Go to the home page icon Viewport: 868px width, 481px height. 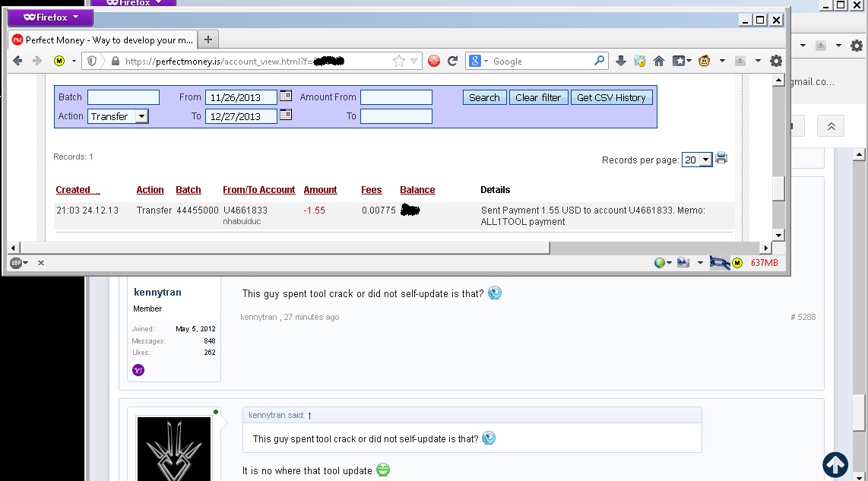659,61
